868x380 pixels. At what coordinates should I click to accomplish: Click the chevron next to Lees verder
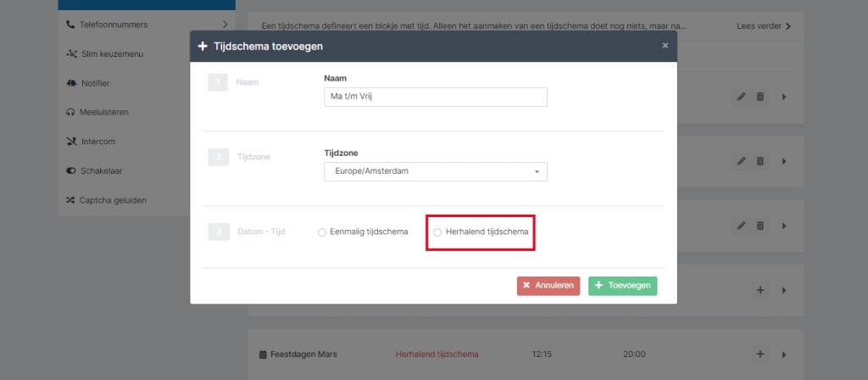788,26
